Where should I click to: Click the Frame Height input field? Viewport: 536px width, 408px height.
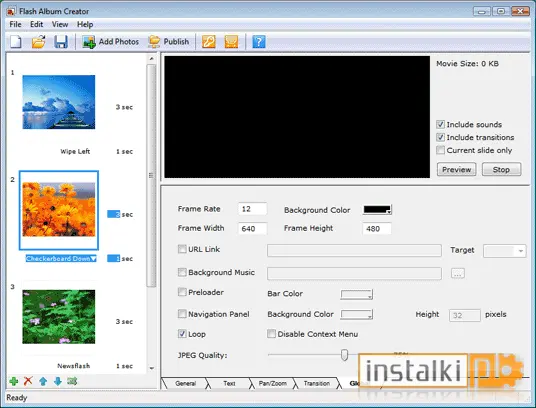(x=377, y=228)
